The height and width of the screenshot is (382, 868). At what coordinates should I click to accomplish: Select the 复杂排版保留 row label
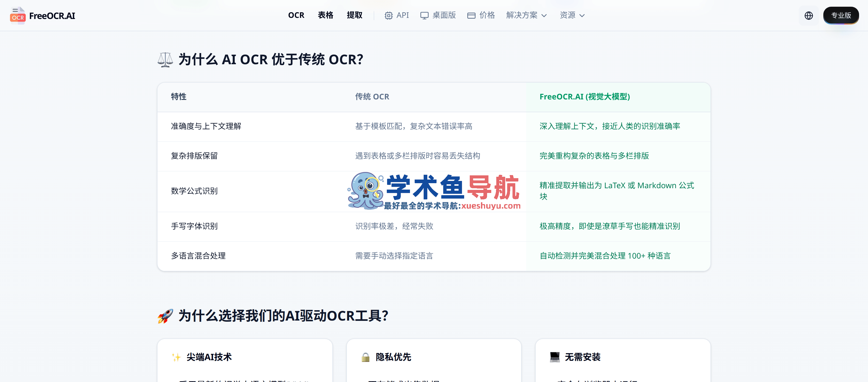tap(194, 156)
